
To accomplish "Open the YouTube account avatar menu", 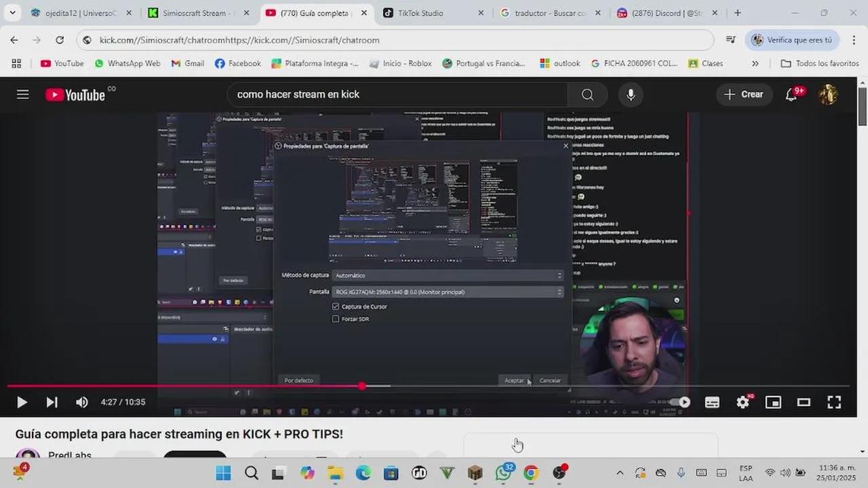I will click(828, 94).
